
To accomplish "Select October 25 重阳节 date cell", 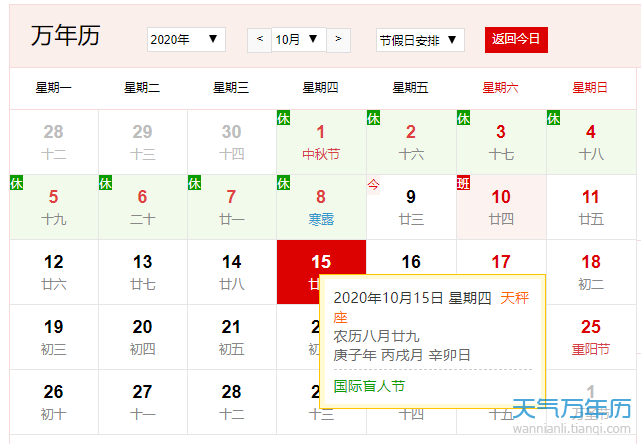I will tap(591, 337).
